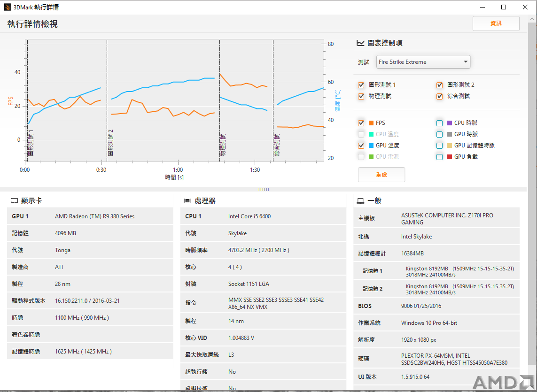Click the PLEXTOR PX-64M5M hard drive value

(454, 359)
